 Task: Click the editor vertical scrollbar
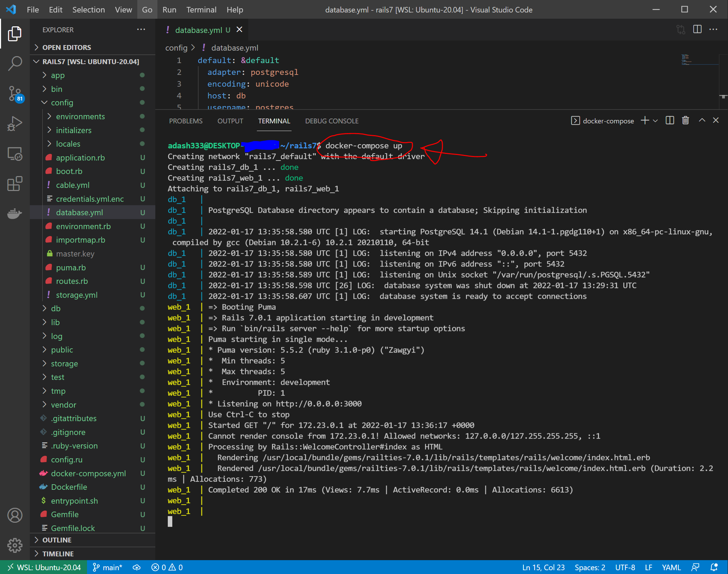pos(723,81)
